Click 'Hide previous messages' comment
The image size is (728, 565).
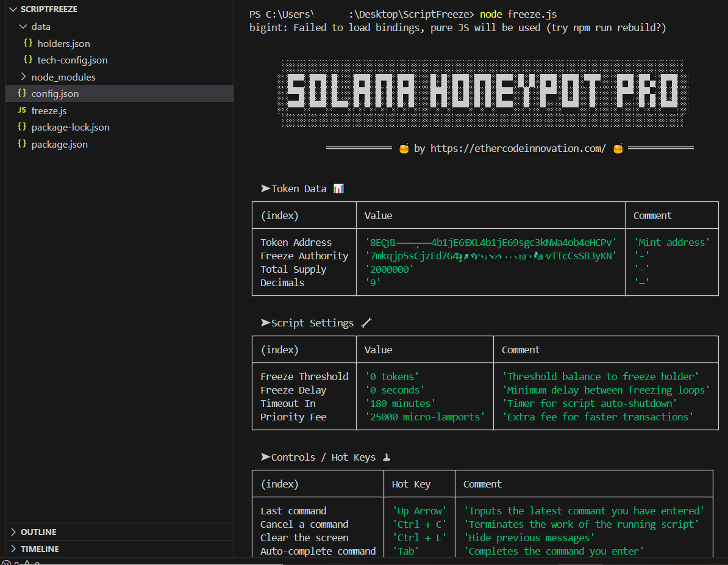click(529, 538)
